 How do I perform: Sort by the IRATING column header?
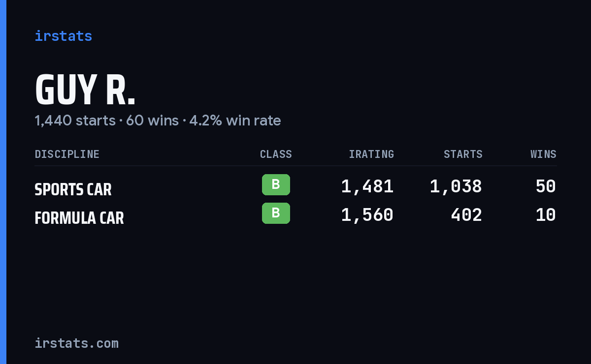coord(371,154)
